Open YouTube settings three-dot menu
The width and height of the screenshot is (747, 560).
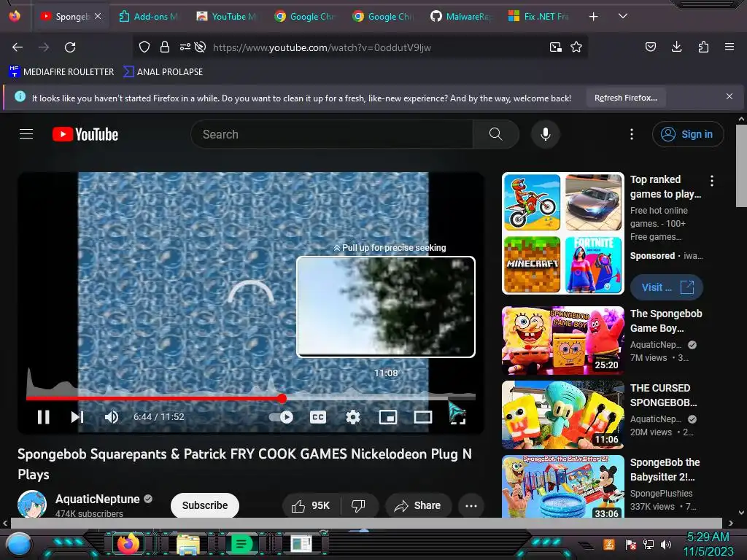coord(632,134)
